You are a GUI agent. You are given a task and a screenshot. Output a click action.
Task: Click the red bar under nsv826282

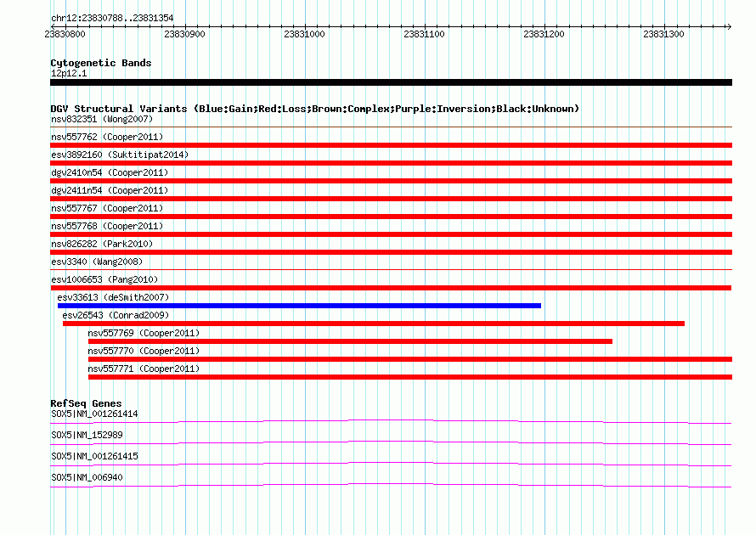(x=391, y=252)
